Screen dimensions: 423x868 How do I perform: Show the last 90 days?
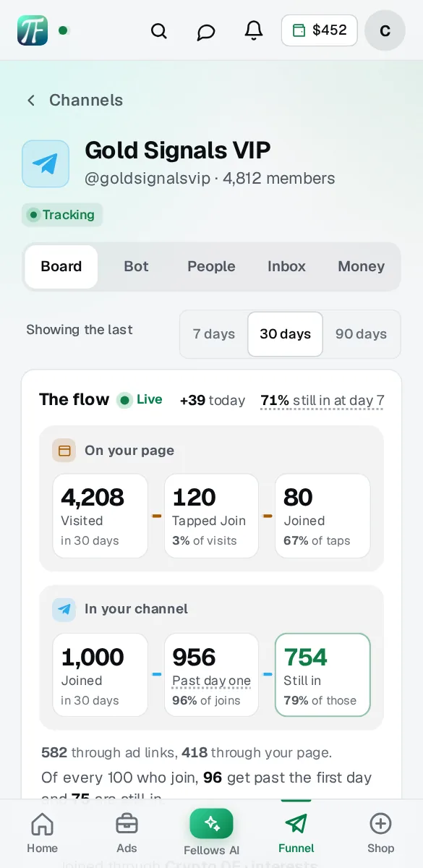(361, 334)
